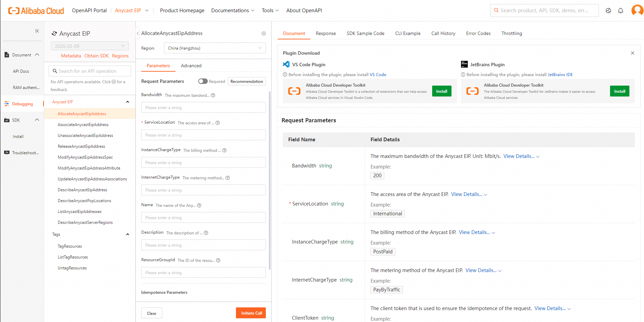
Task: Click the smiley icon beside AllocateAnycastEipAddress title
Action: point(264,33)
